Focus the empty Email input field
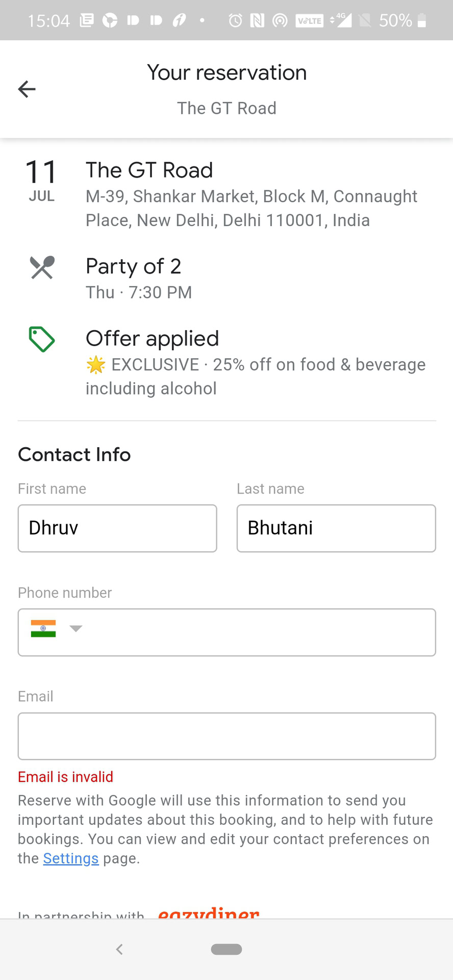The height and width of the screenshot is (980, 453). [x=227, y=736]
